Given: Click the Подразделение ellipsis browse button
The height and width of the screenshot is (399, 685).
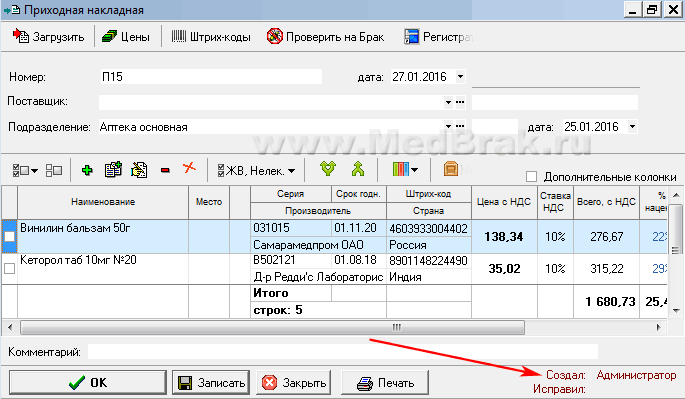Looking at the screenshot, I should click(x=460, y=126).
